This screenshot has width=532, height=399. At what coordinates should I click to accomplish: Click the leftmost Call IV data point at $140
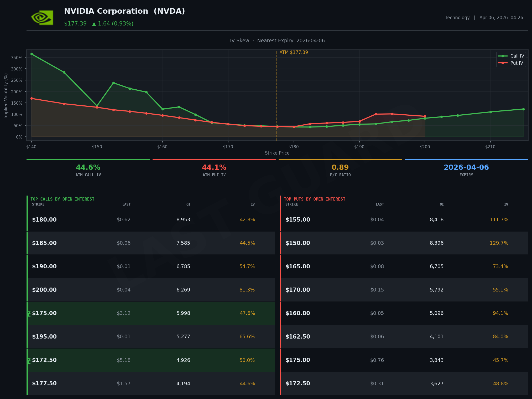(32, 54)
